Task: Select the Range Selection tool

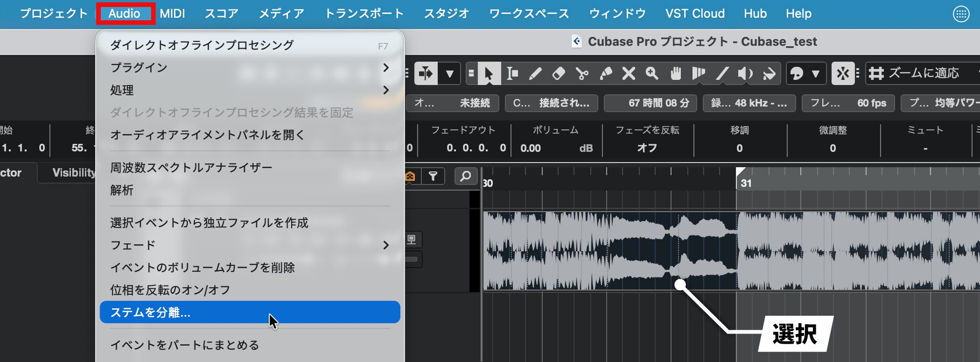Action: [512, 74]
